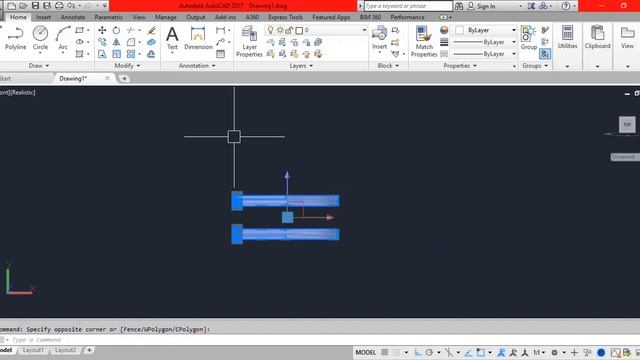Select the Circle tool

click(40, 38)
